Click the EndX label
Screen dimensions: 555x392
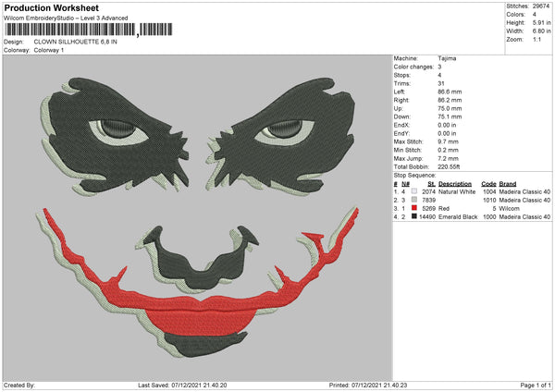point(401,125)
